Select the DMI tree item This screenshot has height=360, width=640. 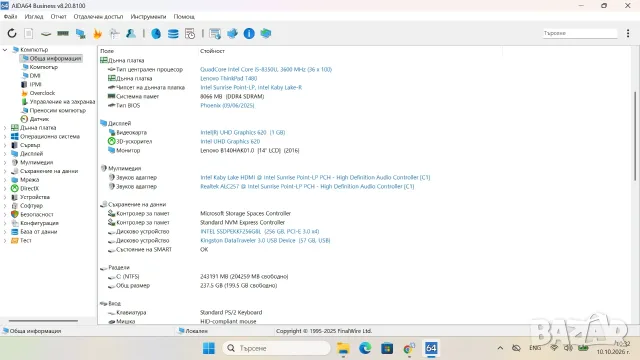35,76
